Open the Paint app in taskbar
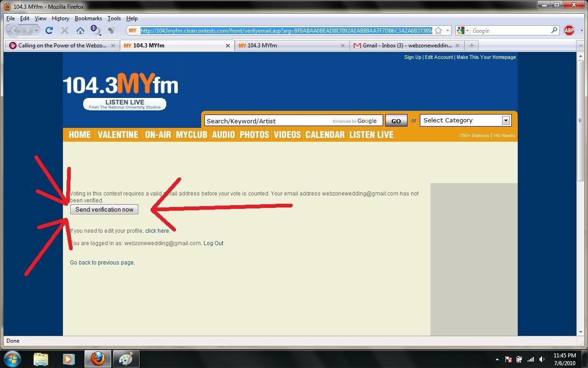This screenshot has width=588, height=368. tap(125, 359)
